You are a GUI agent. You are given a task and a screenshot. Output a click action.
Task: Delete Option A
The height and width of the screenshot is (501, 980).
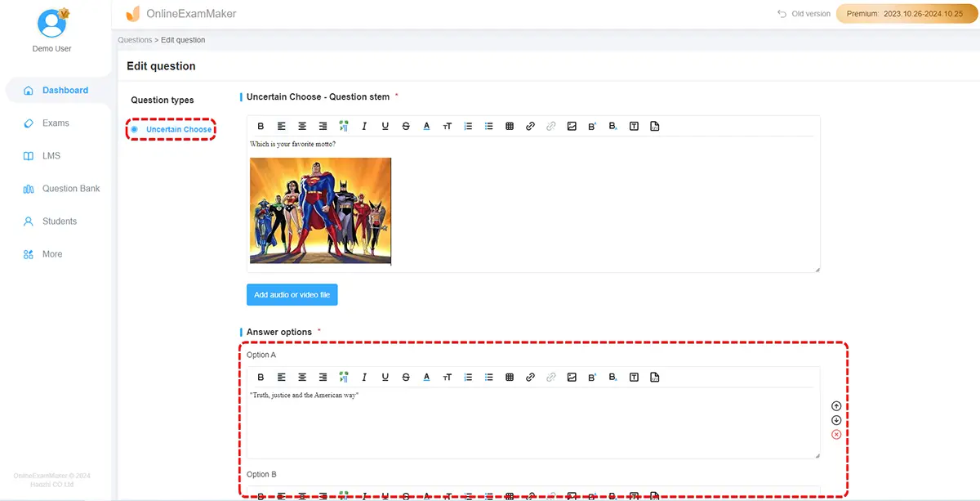coord(836,434)
